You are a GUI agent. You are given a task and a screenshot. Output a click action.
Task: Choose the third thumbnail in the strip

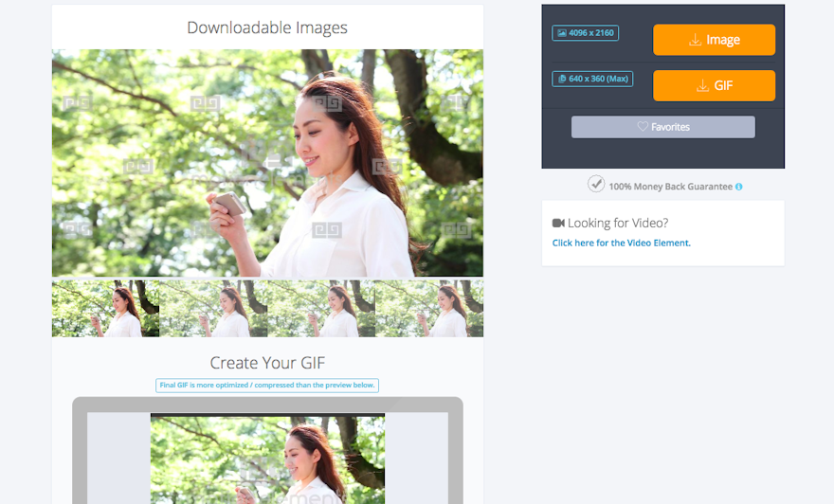tap(321, 309)
